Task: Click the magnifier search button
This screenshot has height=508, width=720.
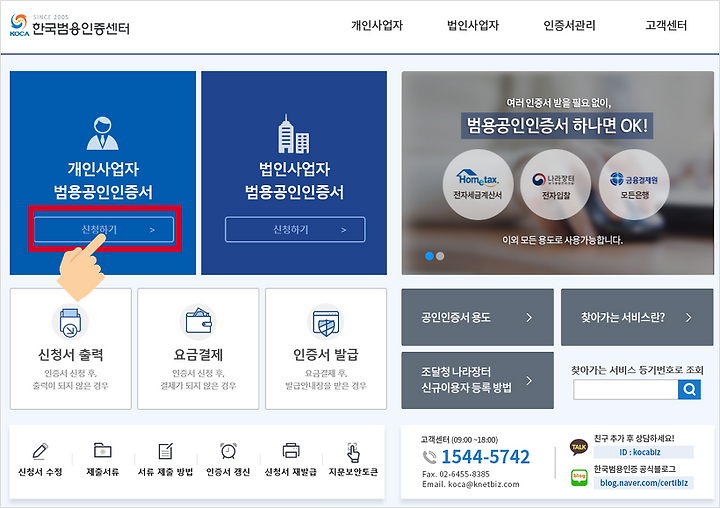Action: 689,389
